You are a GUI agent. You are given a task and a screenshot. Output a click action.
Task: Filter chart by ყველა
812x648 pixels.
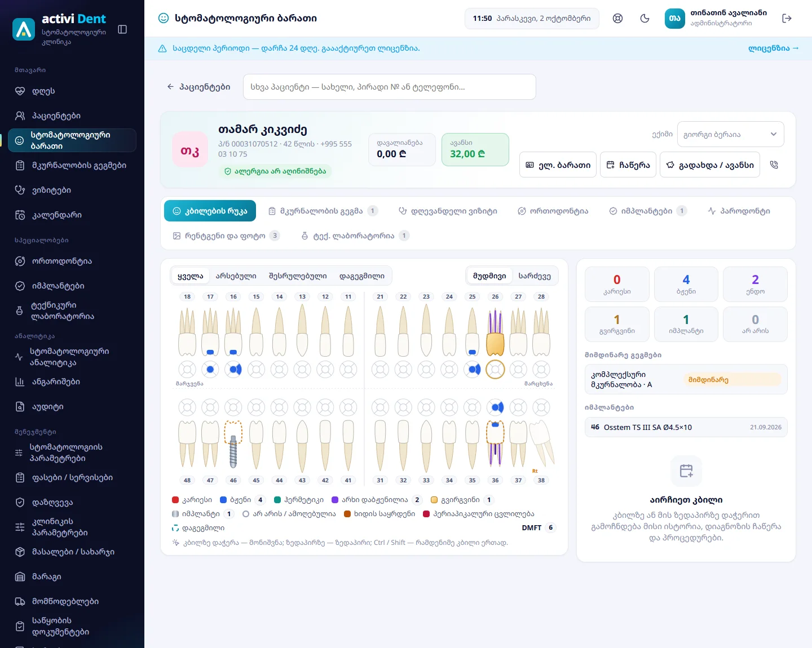point(191,276)
